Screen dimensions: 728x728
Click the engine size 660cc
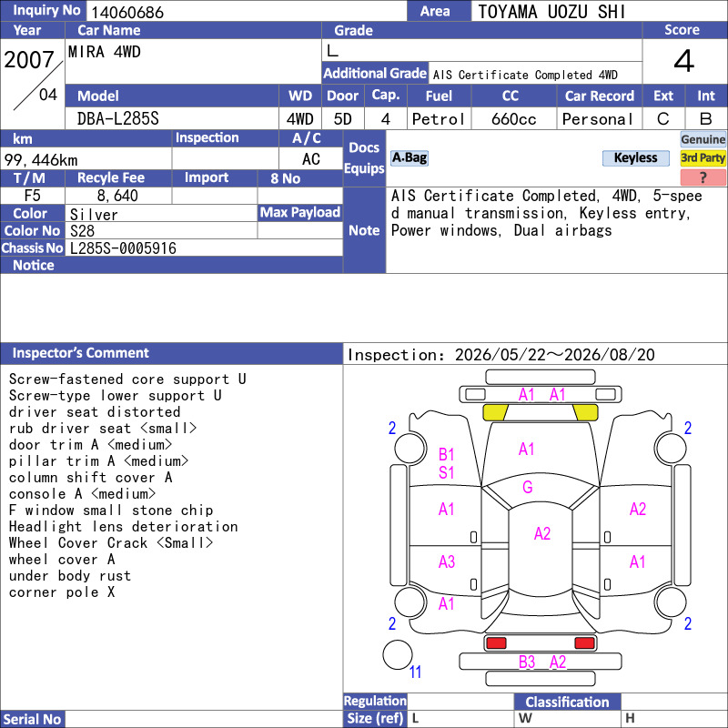click(x=514, y=119)
